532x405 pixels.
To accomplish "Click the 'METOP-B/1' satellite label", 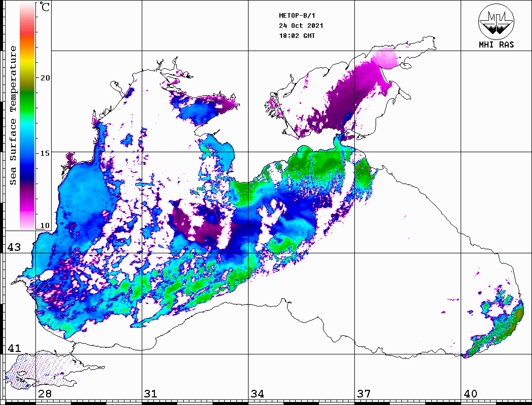I will click(x=297, y=16).
